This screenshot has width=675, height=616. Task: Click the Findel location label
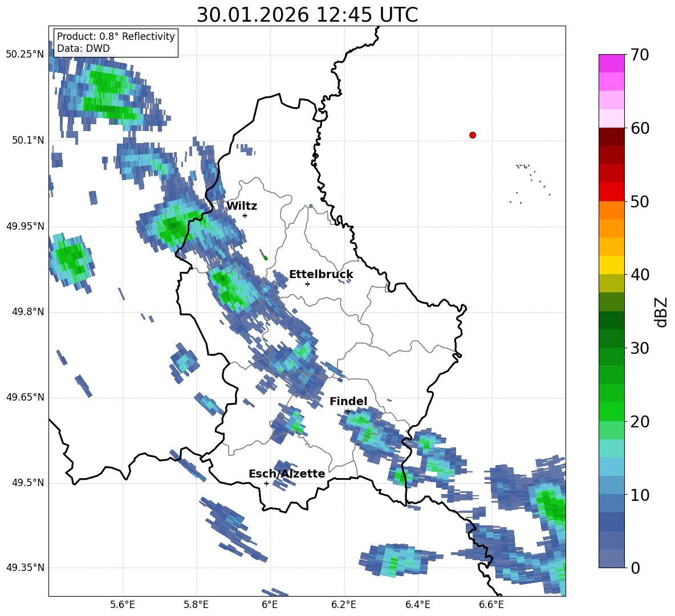348,401
